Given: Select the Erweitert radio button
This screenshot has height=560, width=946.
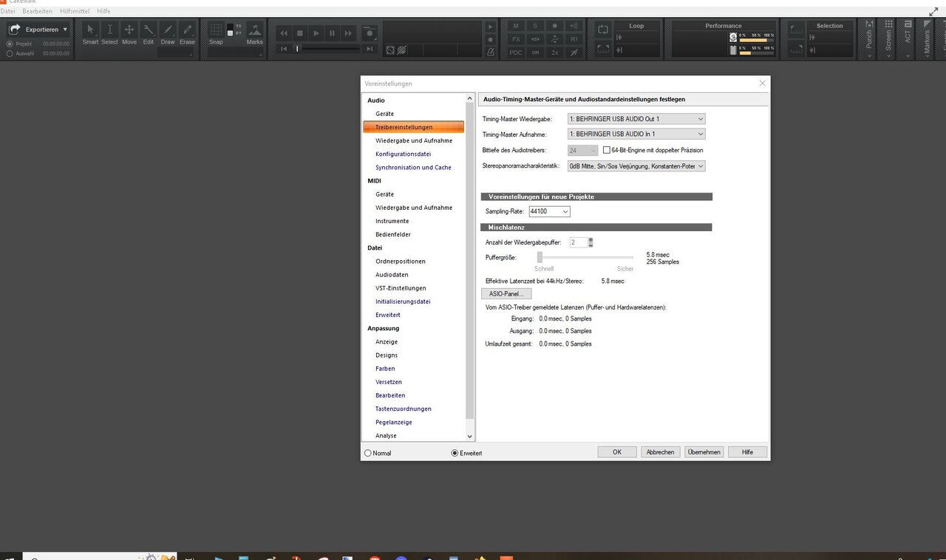Looking at the screenshot, I should click(x=455, y=453).
